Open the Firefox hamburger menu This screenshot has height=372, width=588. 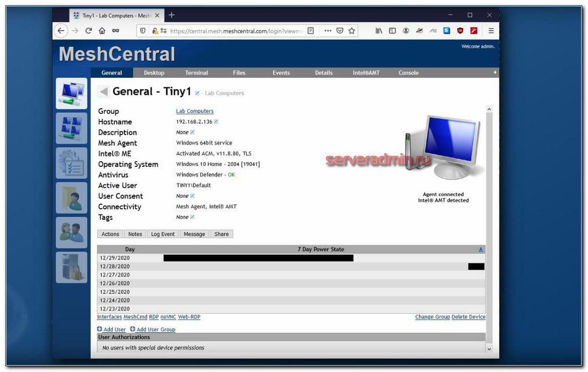click(491, 31)
